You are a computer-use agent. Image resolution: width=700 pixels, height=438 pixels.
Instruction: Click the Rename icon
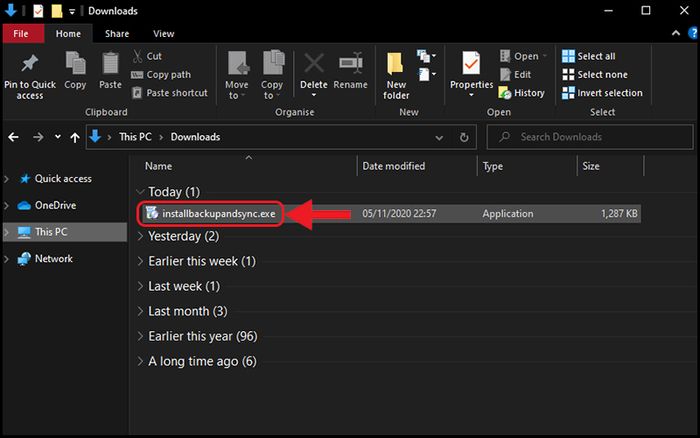click(x=350, y=63)
